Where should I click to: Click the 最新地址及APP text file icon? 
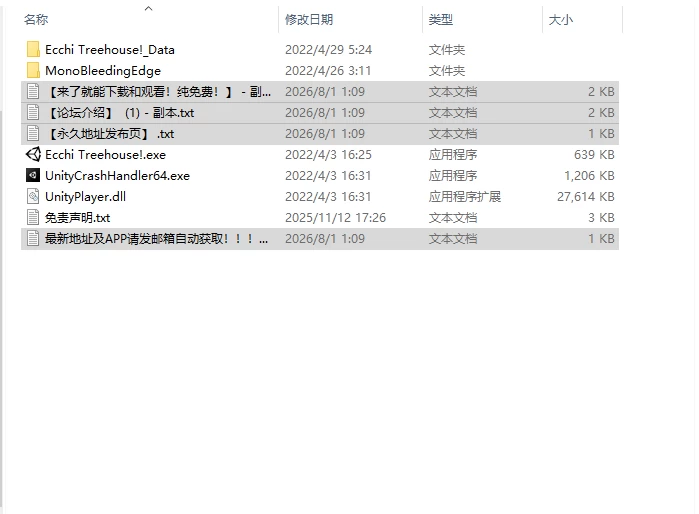[x=33, y=238]
